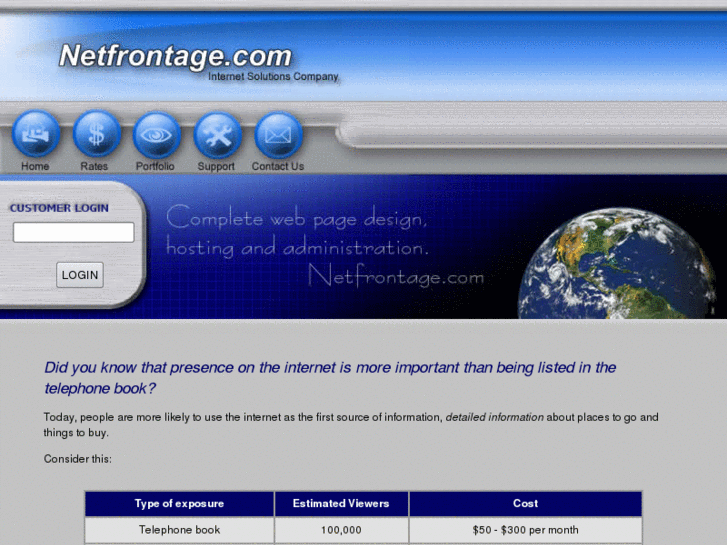Click the Netfrontage.com header logo

click(175, 56)
